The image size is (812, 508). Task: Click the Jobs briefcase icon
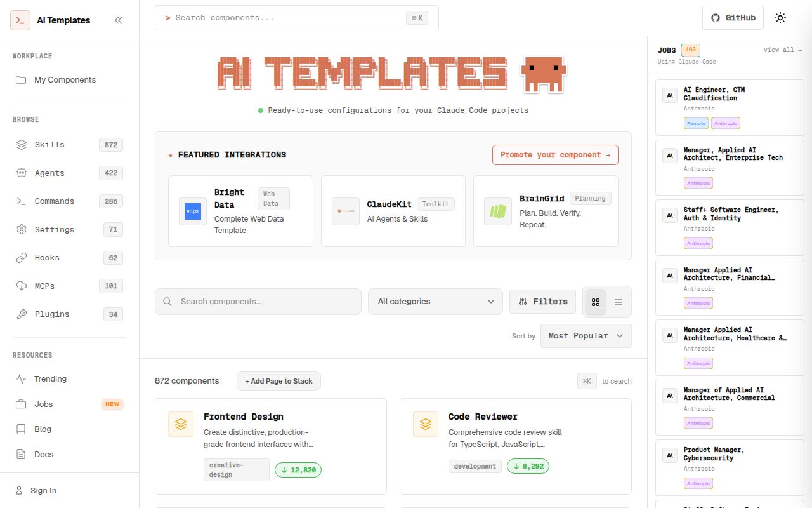pyautogui.click(x=21, y=404)
